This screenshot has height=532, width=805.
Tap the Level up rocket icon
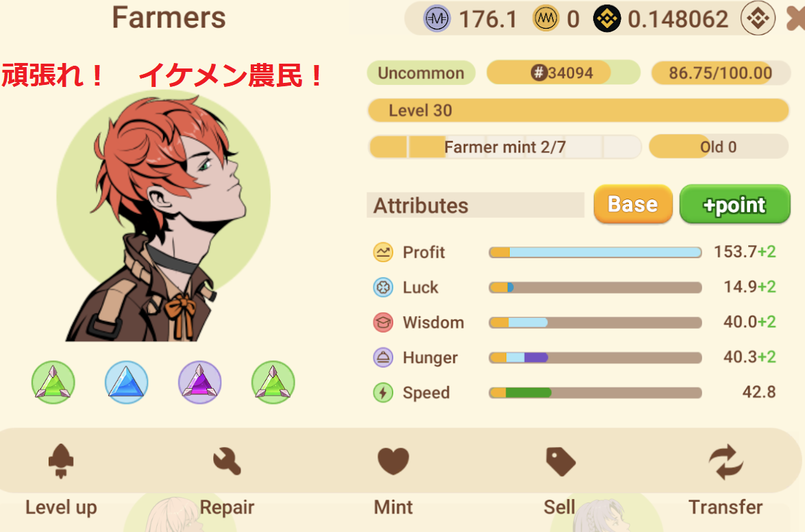61,461
